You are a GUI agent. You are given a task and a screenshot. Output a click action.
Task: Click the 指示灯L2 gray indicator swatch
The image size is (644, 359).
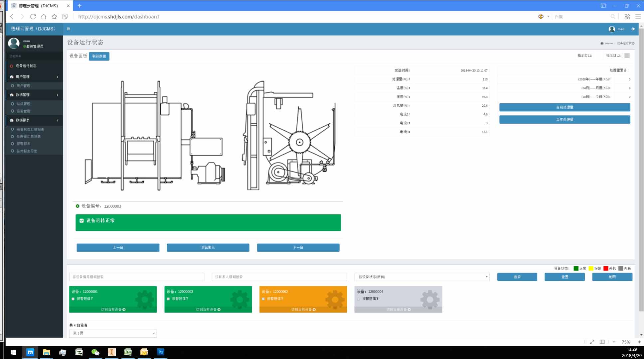[627, 56]
